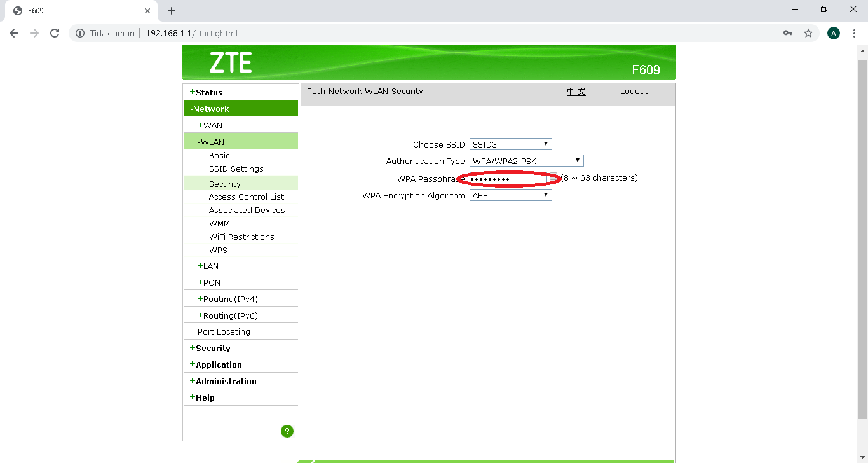Image resolution: width=868 pixels, height=463 pixels.
Task: Open the Chrome three-dot menu
Action: pos(854,33)
